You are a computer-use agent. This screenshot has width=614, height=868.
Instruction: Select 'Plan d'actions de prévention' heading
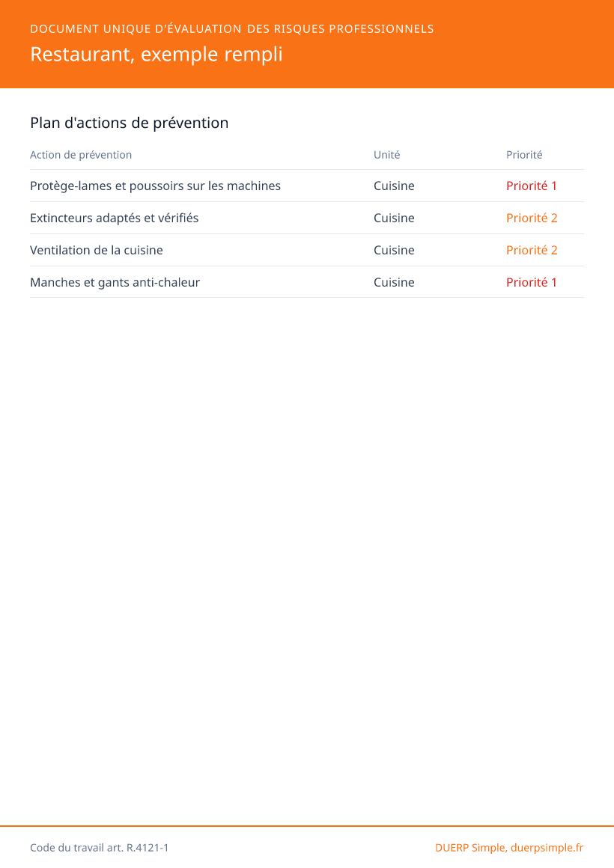129,123
